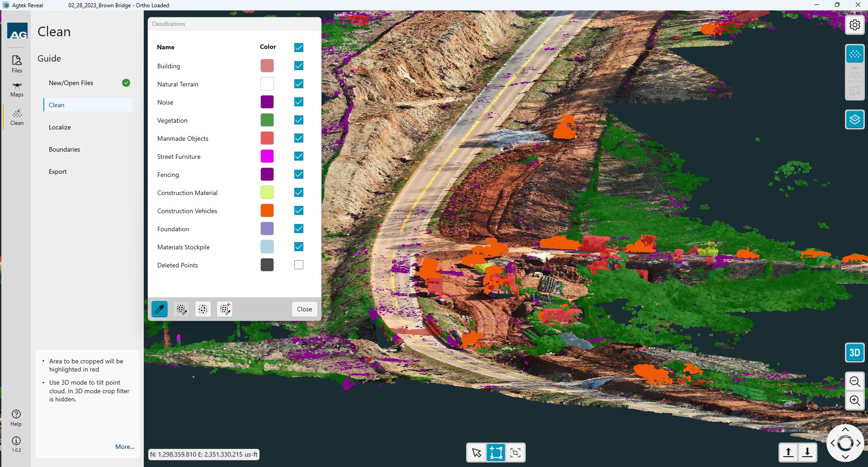The image size is (868, 467).
Task: Open the layers panel icon
Action: [x=854, y=119]
